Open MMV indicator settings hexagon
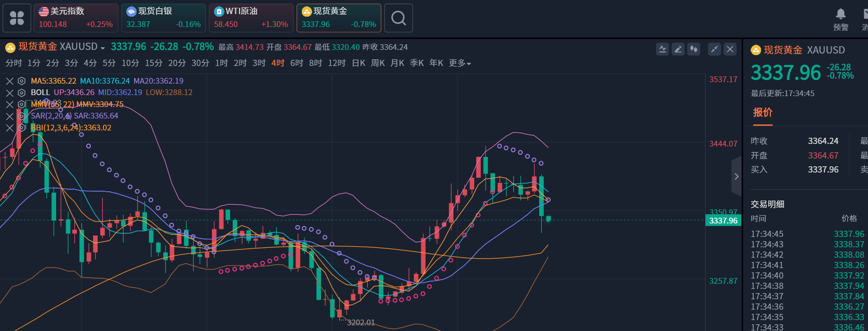Viewport: 868px width, 331px height. coord(21,104)
